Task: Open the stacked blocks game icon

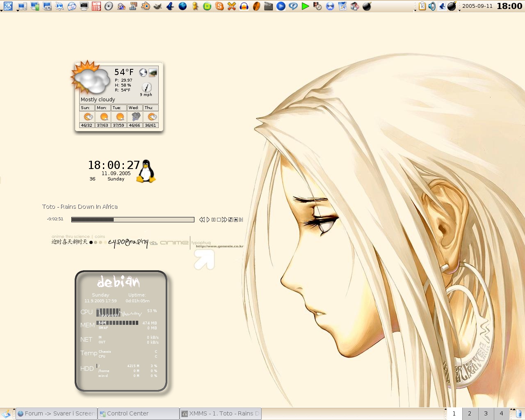Action: [x=133, y=6]
